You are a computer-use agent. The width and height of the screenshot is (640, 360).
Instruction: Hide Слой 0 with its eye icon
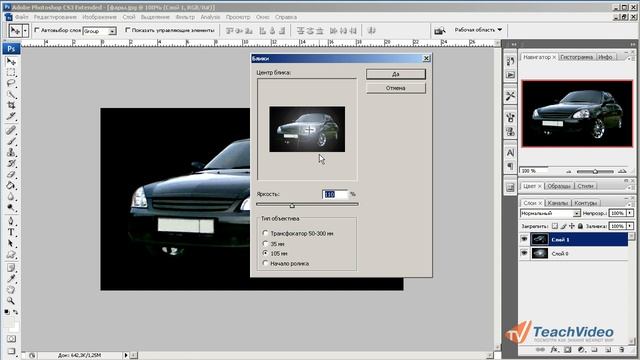524,253
